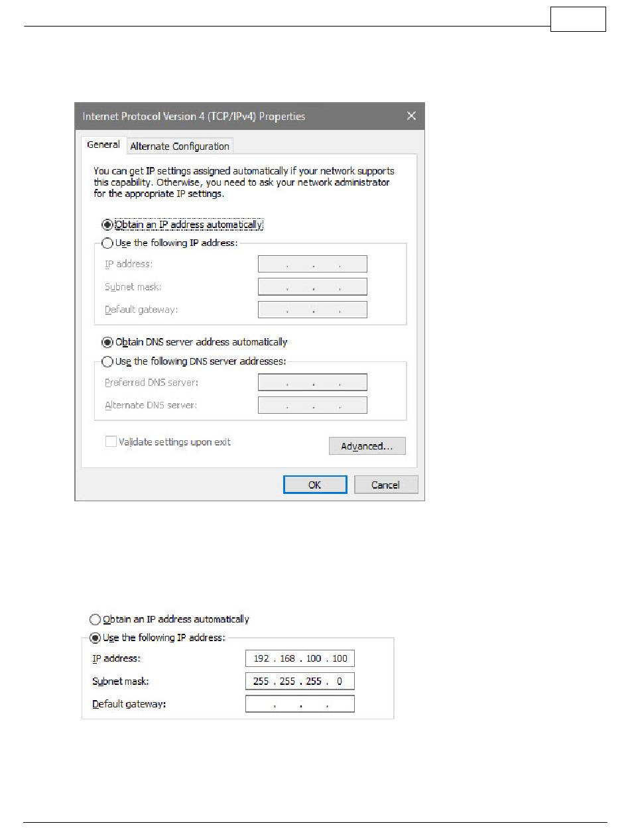Select the General tab
Image resolution: width=630 pixels, height=840 pixels.
103,145
